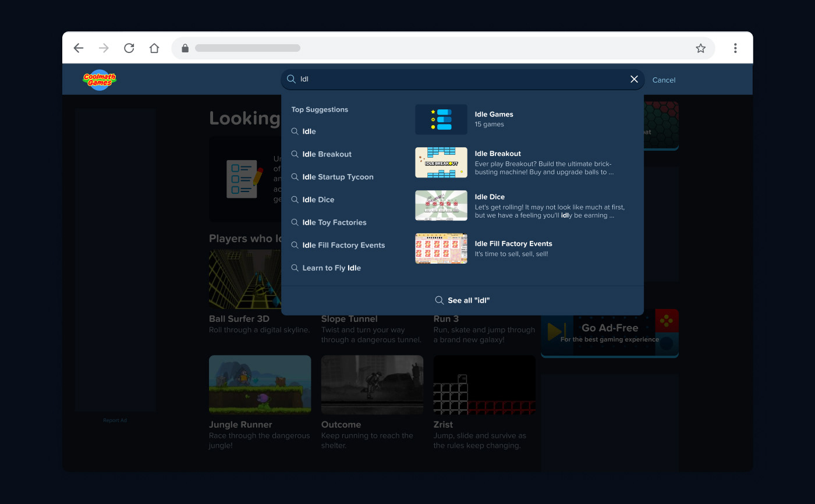Open Idle Dice result title
Image resolution: width=815 pixels, height=504 pixels.
click(490, 197)
